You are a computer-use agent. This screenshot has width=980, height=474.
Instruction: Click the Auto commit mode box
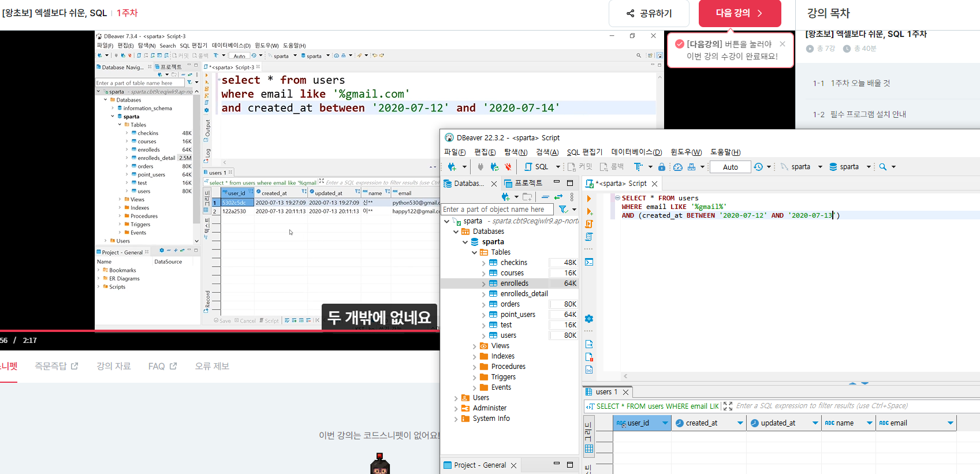pos(730,167)
